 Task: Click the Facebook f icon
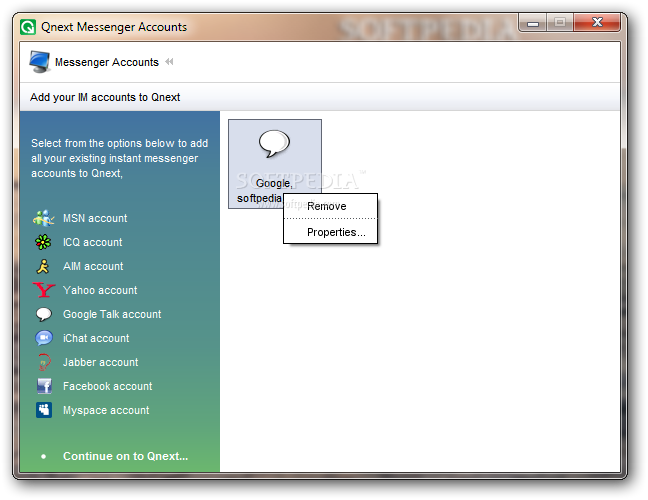tap(44, 386)
